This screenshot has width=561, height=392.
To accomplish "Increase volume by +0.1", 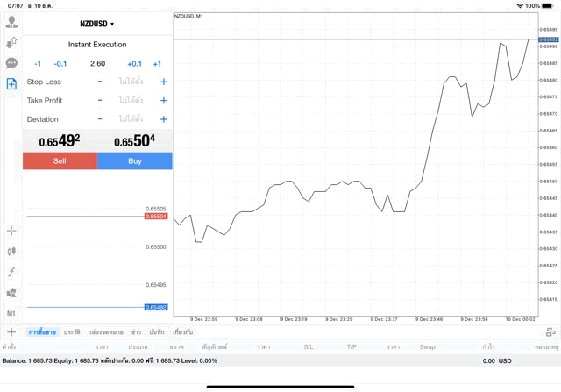I will (134, 63).
